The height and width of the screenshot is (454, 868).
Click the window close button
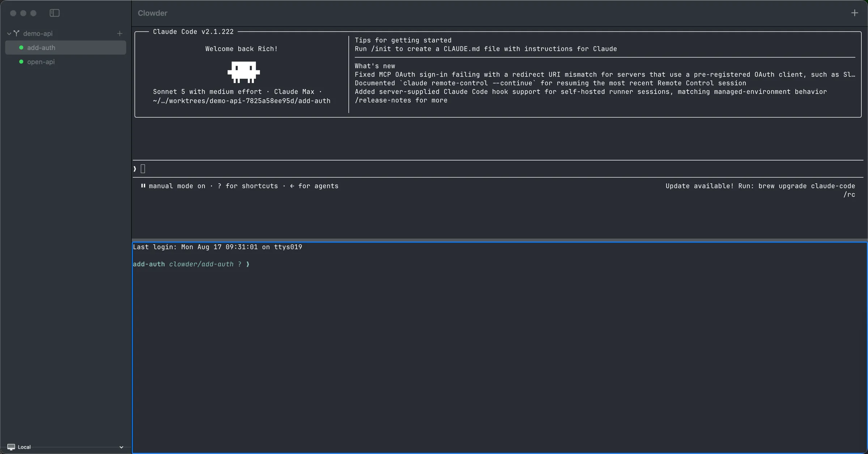click(x=13, y=13)
